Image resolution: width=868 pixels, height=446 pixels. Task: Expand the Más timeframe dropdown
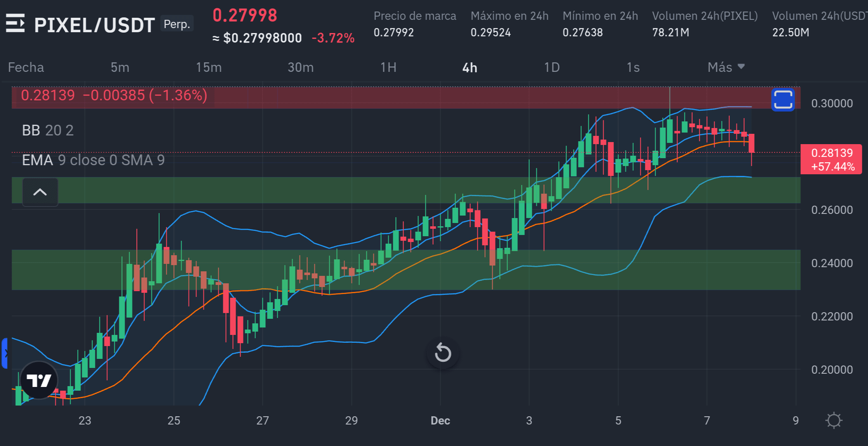(726, 67)
